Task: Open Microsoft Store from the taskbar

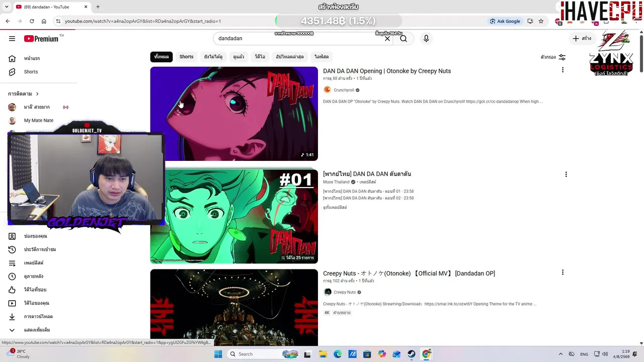Action: [367, 354]
